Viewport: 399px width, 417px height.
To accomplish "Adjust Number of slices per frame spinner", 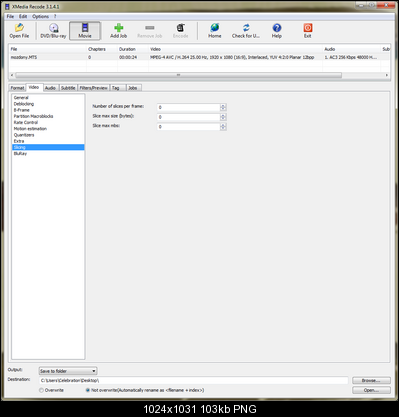I will coord(223,107).
